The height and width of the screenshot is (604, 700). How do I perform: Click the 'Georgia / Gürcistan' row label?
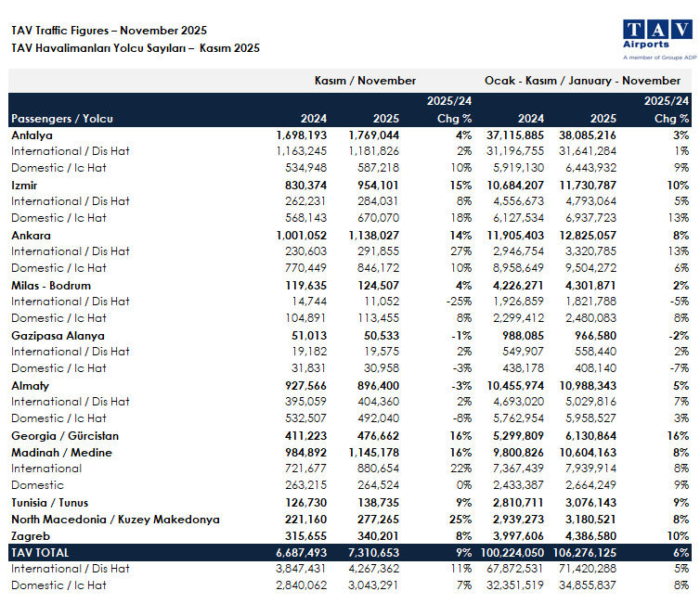click(65, 436)
